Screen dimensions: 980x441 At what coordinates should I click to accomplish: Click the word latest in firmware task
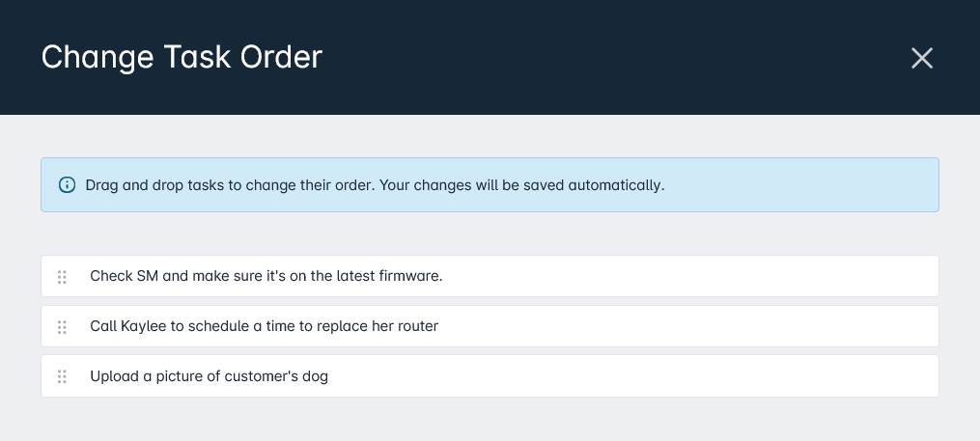tap(355, 276)
